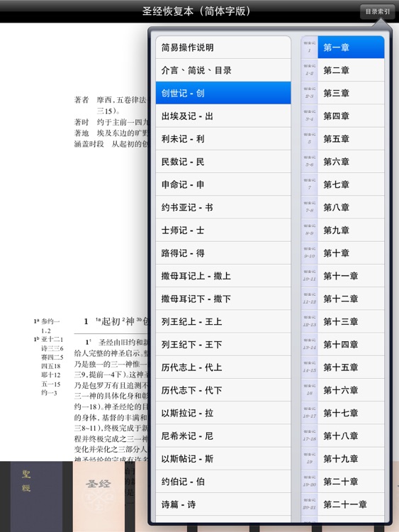Viewport: 399px width, 532px height.
Task: Pick 列王纪下 - 王下 book
Action: 223,344
